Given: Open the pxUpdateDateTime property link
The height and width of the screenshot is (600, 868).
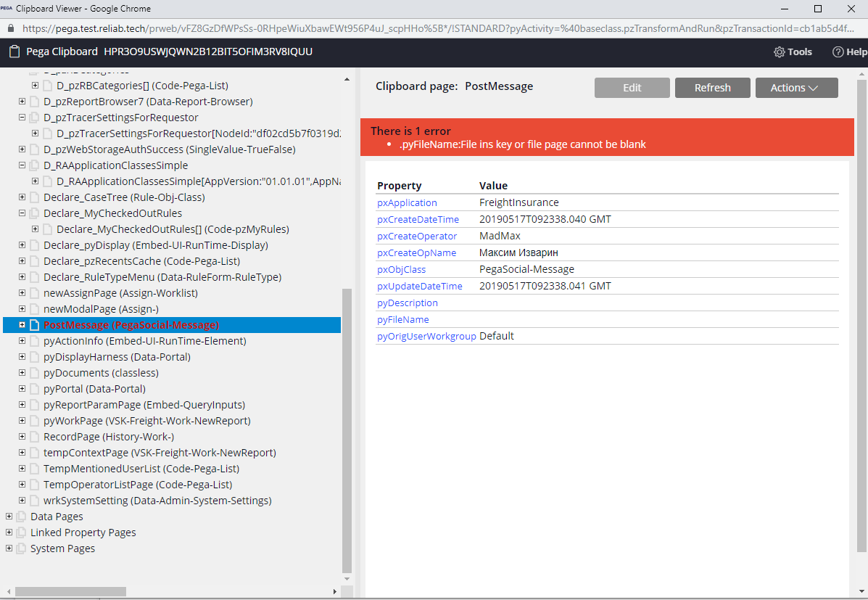Looking at the screenshot, I should (420, 286).
